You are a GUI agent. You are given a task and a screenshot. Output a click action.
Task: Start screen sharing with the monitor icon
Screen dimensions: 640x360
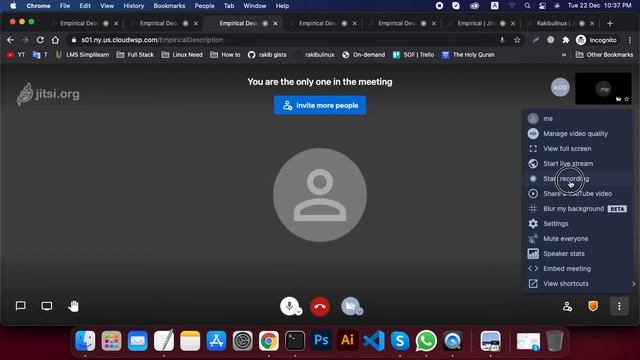click(47, 306)
